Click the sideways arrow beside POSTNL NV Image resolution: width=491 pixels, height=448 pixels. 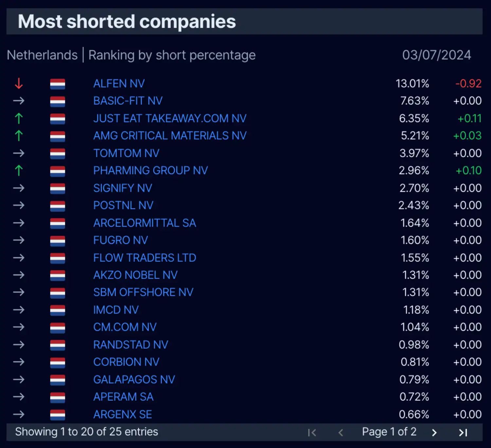click(19, 205)
